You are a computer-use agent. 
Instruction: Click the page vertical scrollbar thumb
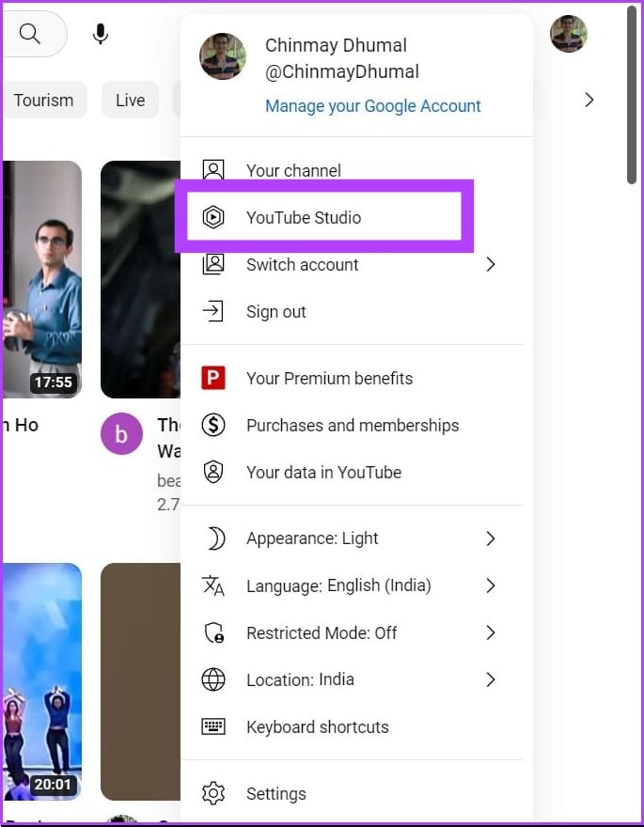click(632, 95)
